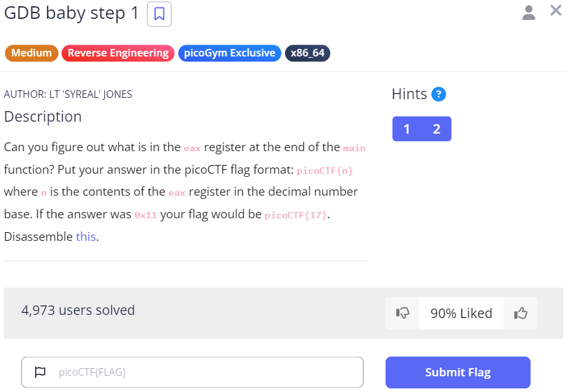Select the picoGym Exclusive tag

click(229, 53)
